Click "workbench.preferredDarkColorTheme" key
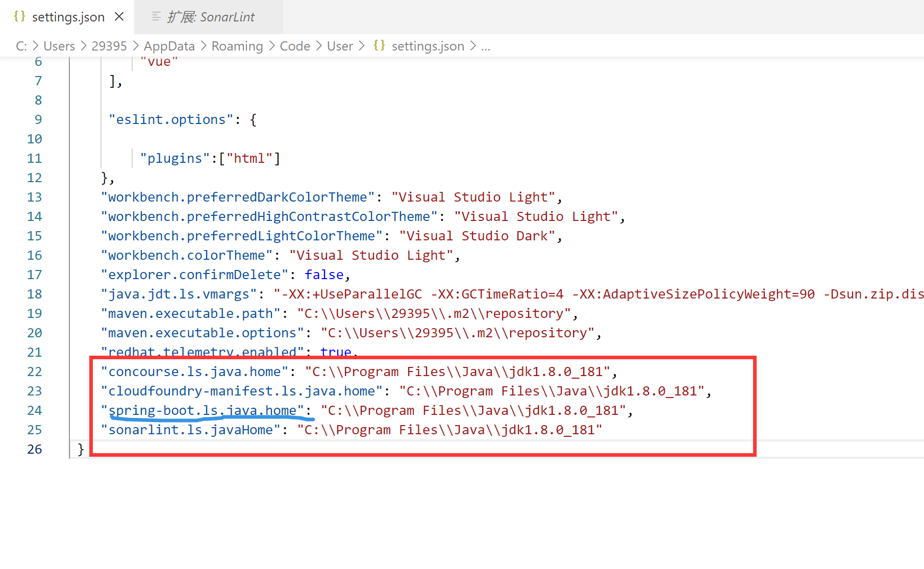This screenshot has height=569, width=924. click(238, 197)
